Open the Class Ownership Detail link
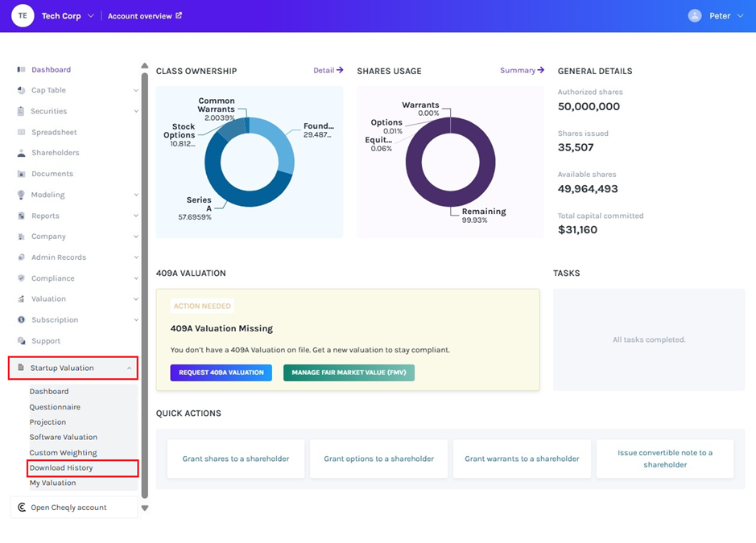The width and height of the screenshot is (756, 543). tap(328, 71)
